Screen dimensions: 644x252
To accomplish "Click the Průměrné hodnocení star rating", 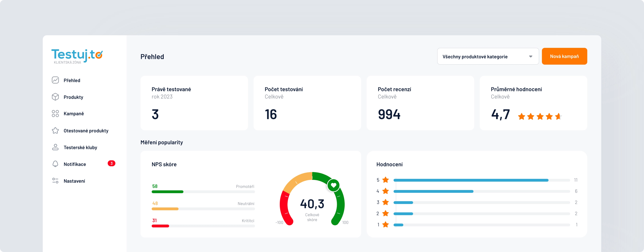I will [540, 116].
